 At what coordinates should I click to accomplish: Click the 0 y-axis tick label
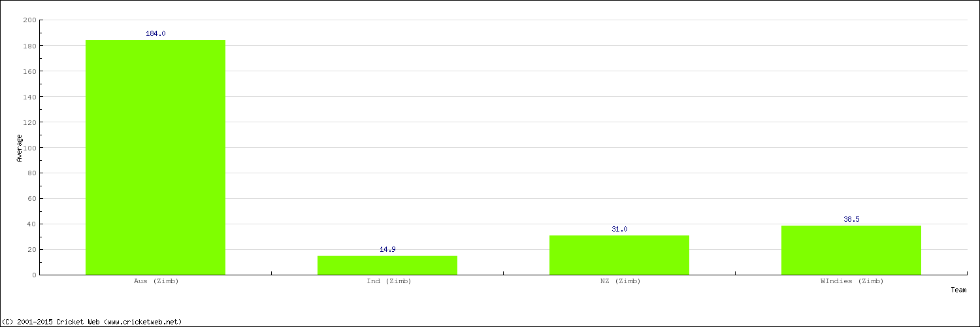(34, 275)
